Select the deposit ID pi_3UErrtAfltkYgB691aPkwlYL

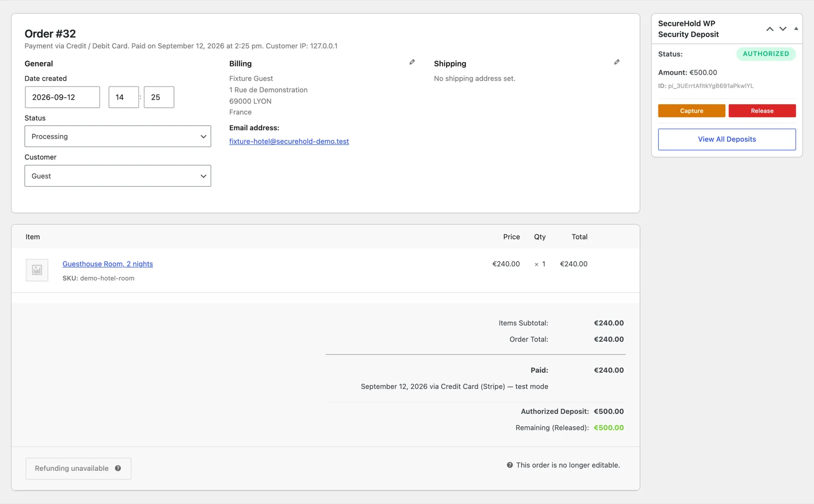[x=711, y=86]
